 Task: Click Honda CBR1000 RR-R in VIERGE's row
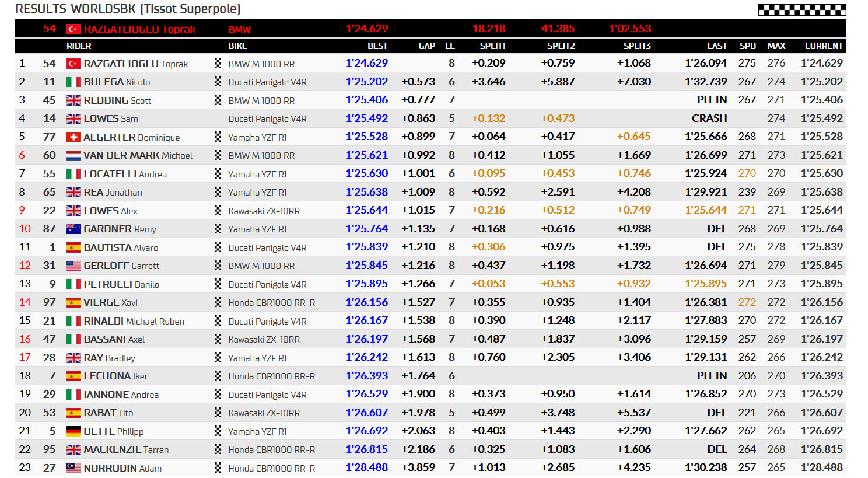272,302
